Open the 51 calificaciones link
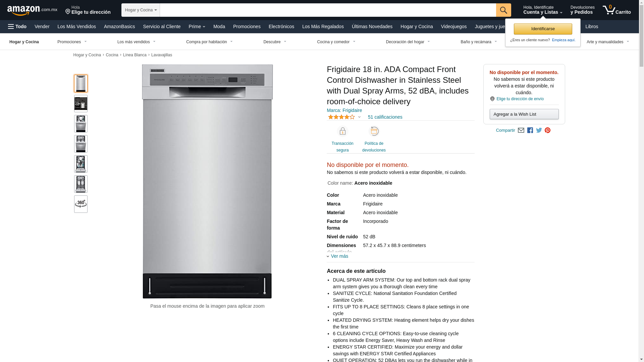Screen dimensions: 644x362 [385, 117]
